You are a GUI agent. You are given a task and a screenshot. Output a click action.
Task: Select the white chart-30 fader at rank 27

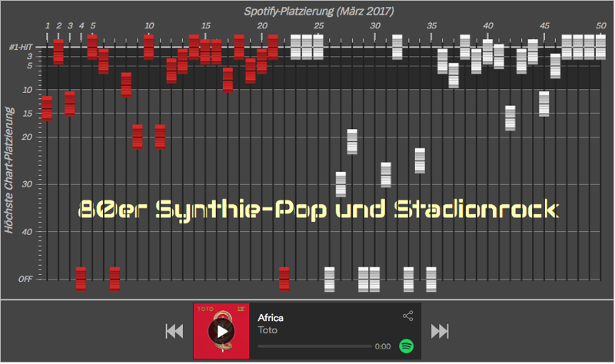coord(341,184)
